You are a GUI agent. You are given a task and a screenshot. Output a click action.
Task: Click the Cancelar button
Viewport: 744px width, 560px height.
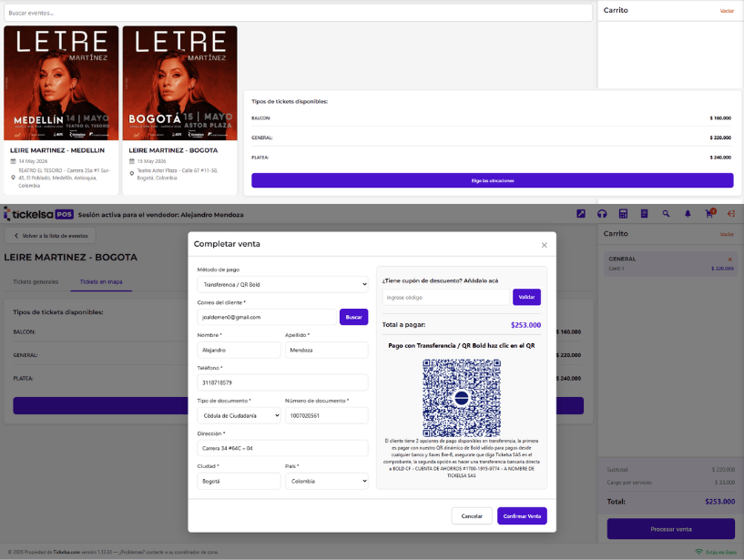pos(472,516)
